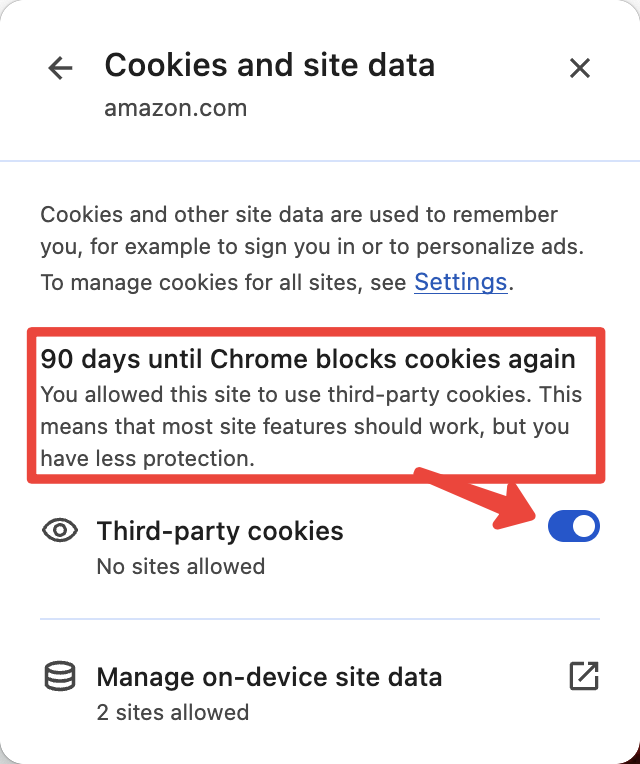Screen dimensions: 640x764
Task: Click the database stack icon
Action: click(60, 676)
